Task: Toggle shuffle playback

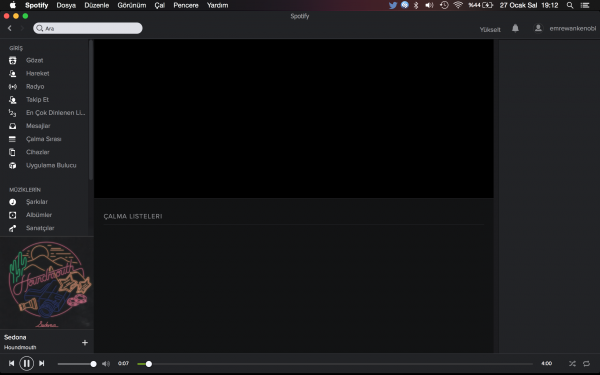Action: click(x=572, y=364)
